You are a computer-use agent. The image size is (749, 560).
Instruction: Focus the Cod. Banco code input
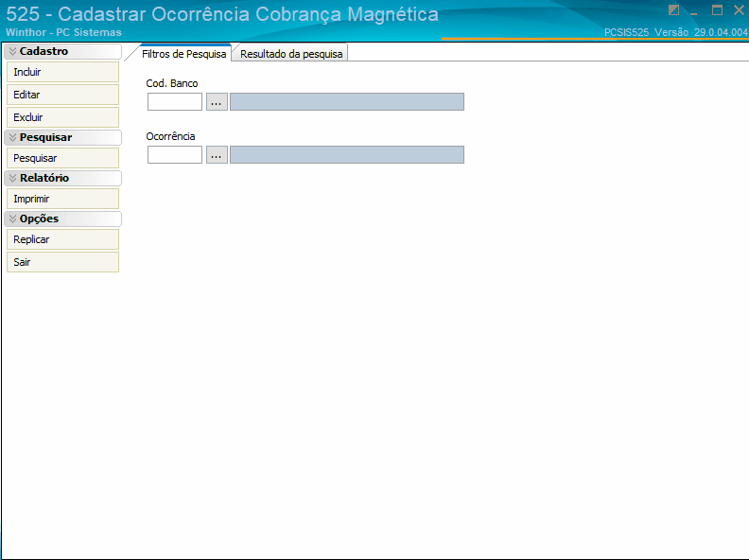point(175,102)
